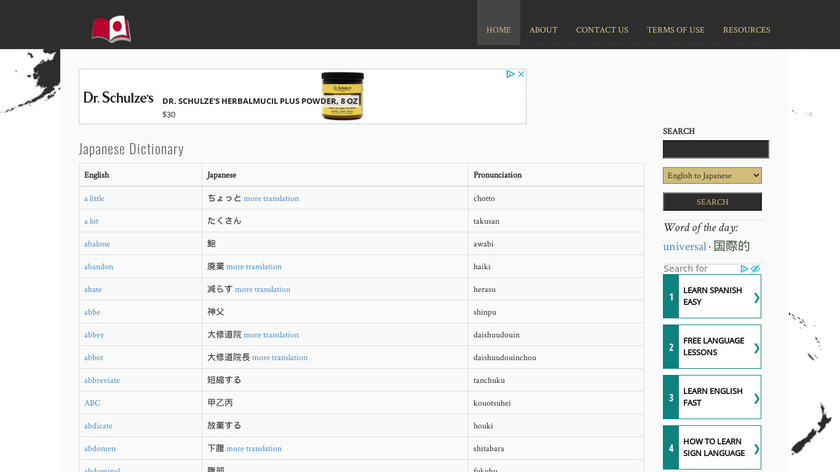Open word of the day 'universal'
The height and width of the screenshot is (472, 840).
pyautogui.click(x=684, y=247)
